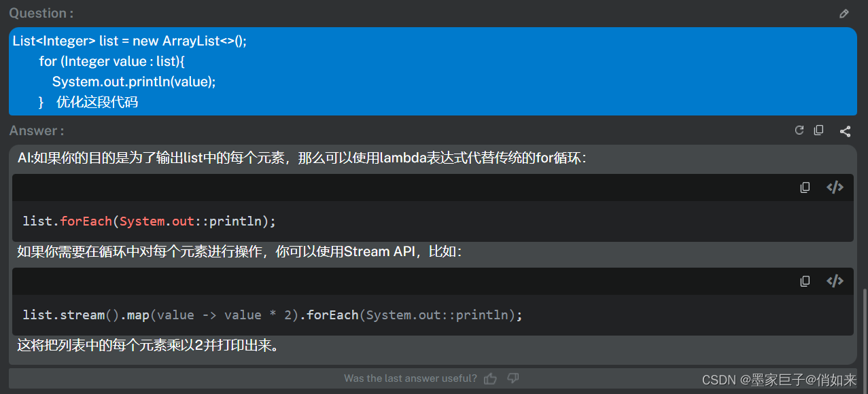Screen dimensions: 868x394
Task: Click the "Was the last answer useful?" text
Action: tap(411, 378)
